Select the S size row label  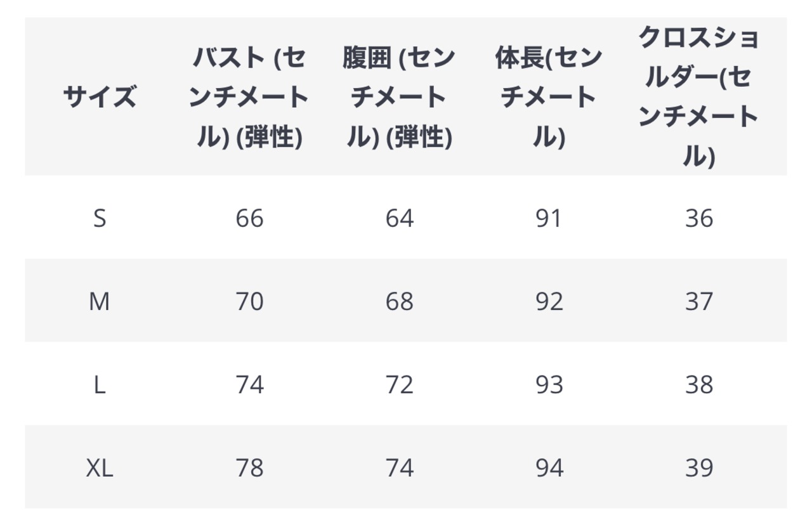100,218
